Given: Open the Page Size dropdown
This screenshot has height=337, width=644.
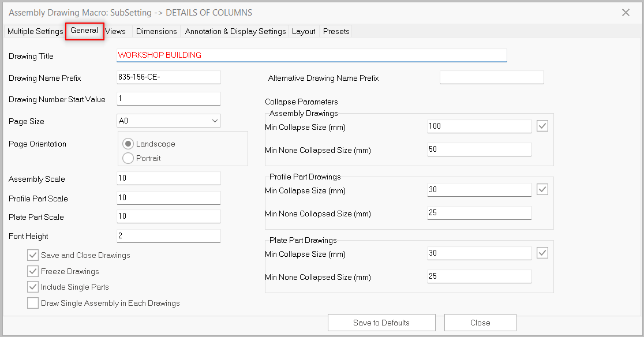Looking at the screenshot, I should pyautogui.click(x=169, y=121).
